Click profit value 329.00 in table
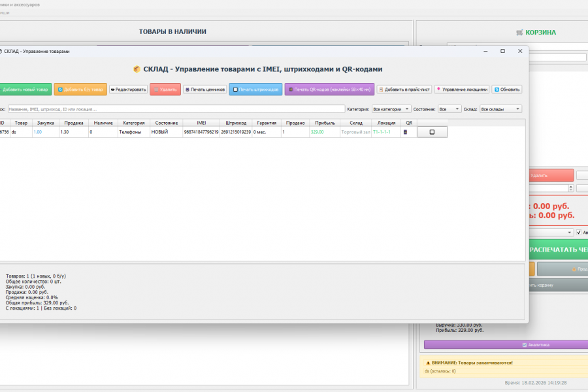Viewport: 588px width, 392px height. [x=325, y=132]
